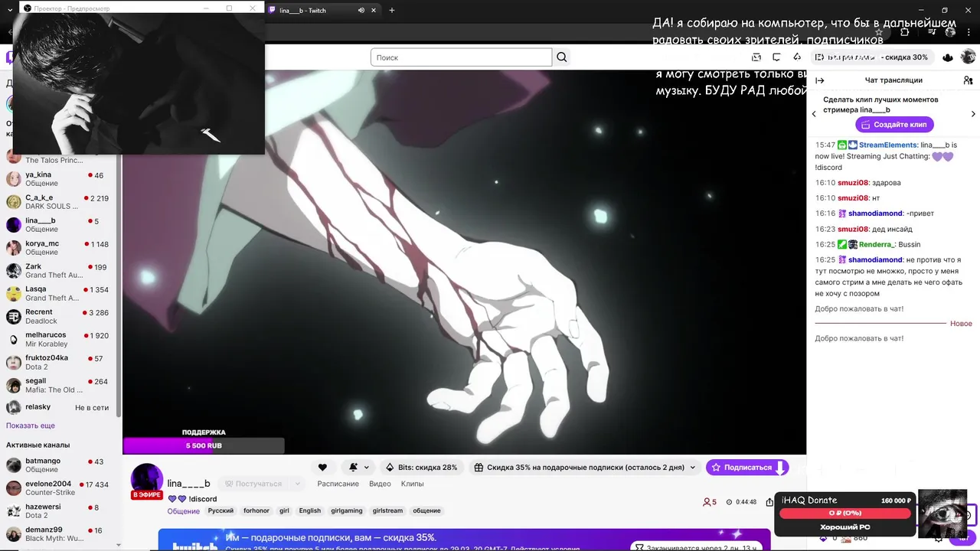Open the Расписание tab
The width and height of the screenshot is (980, 551).
pos(338,484)
